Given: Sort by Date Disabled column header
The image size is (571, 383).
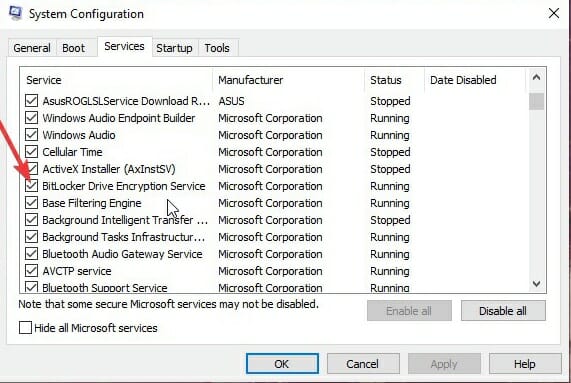Looking at the screenshot, I should coord(475,80).
